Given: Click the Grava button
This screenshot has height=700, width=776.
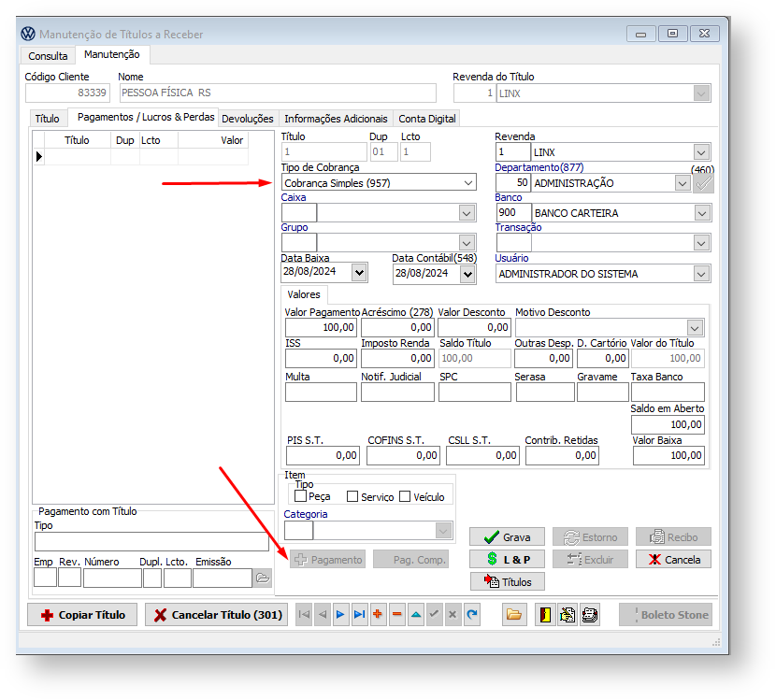Looking at the screenshot, I should click(x=507, y=536).
